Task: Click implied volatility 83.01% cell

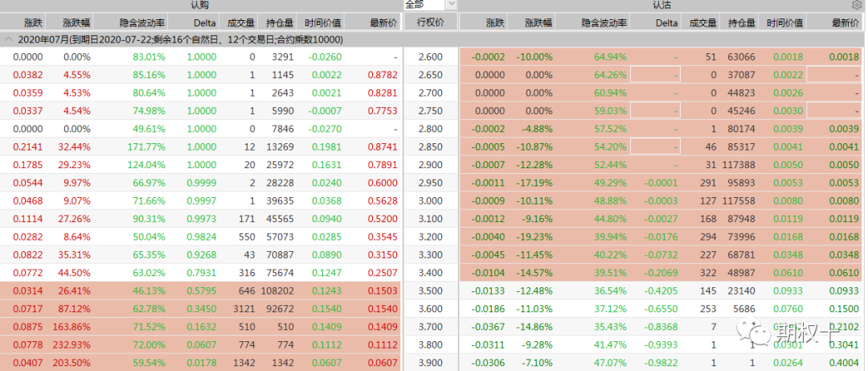Action: pyautogui.click(x=149, y=56)
